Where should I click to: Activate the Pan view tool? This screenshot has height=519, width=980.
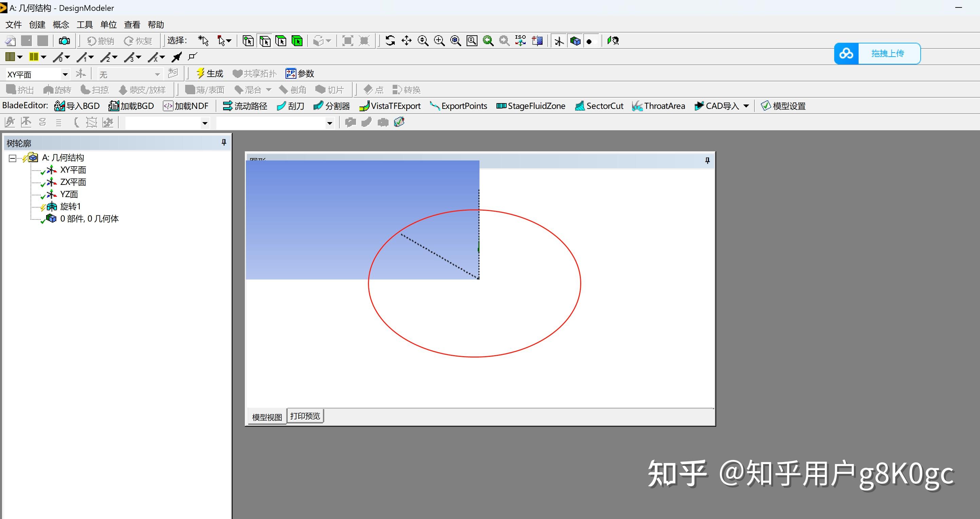pyautogui.click(x=406, y=41)
